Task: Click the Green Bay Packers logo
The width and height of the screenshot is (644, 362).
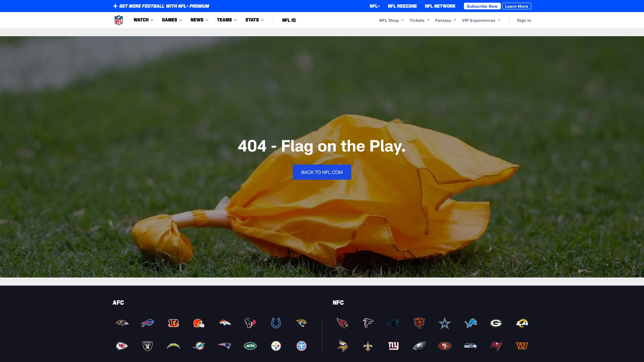Action: (496, 323)
